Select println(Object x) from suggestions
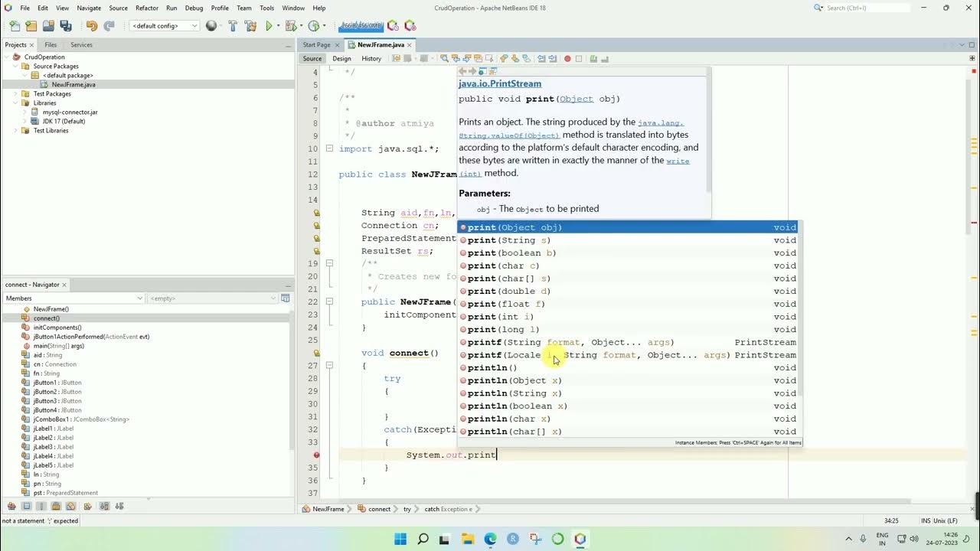Screen dimensions: 980x551 (629, 380)
